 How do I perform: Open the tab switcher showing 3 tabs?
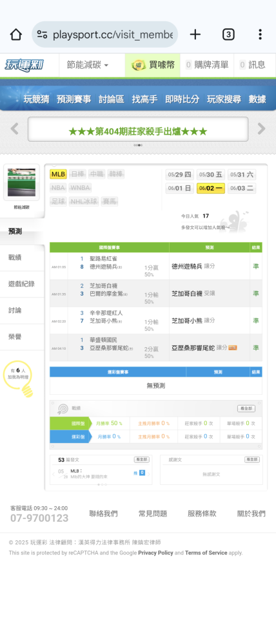click(x=228, y=35)
